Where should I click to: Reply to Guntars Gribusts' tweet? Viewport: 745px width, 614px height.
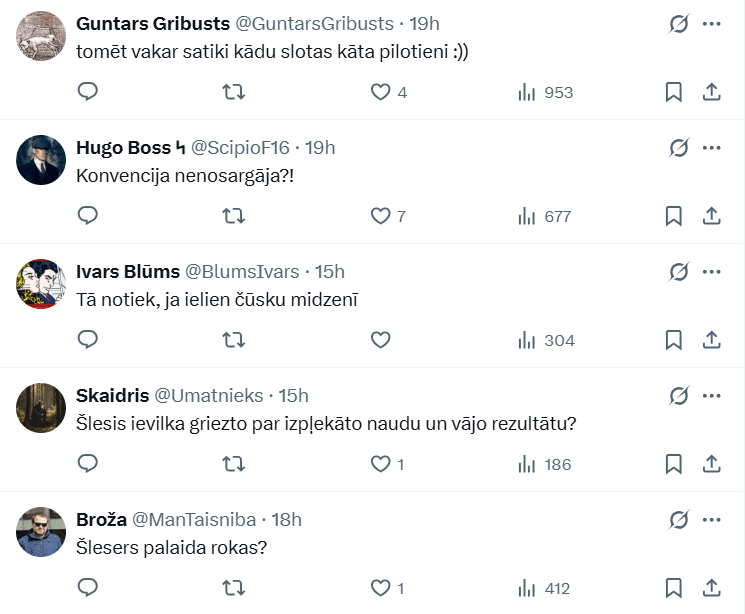88,92
